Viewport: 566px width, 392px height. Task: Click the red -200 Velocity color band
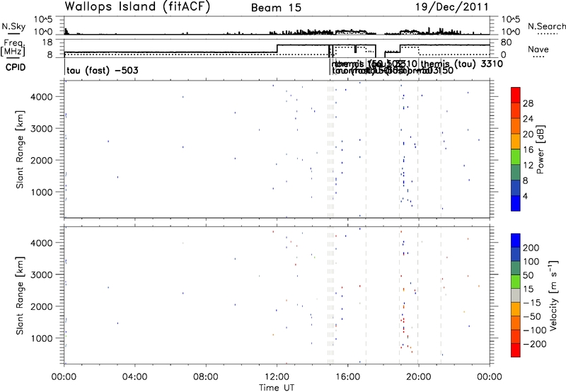pos(516,350)
